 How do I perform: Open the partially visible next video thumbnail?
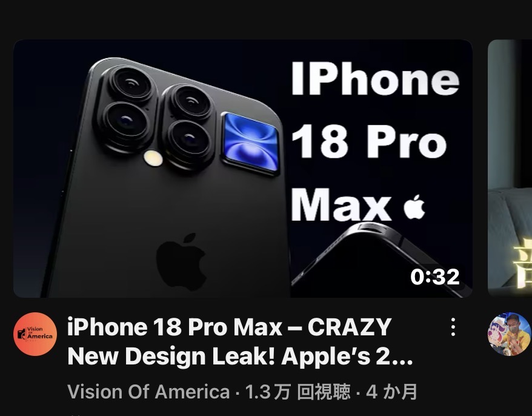[510, 169]
